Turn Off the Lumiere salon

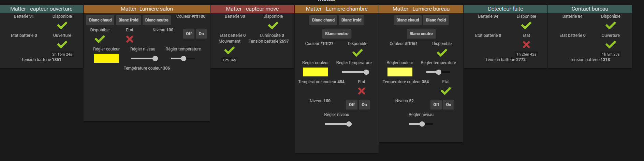point(189,34)
